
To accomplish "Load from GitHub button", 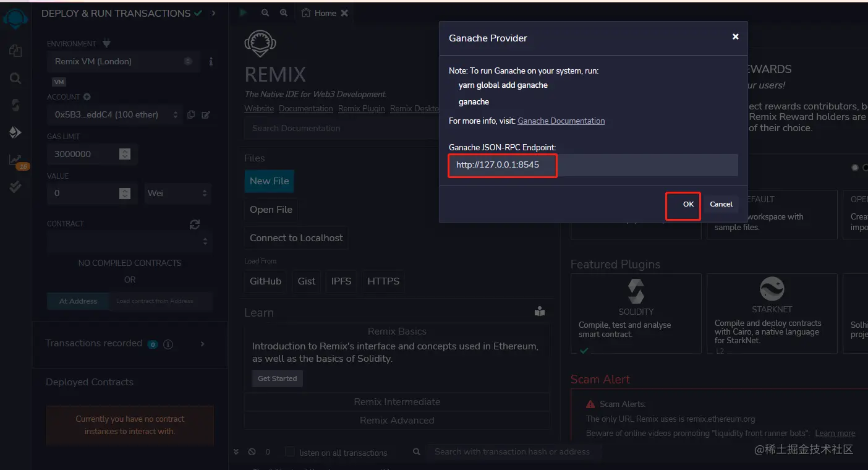I will [x=265, y=281].
